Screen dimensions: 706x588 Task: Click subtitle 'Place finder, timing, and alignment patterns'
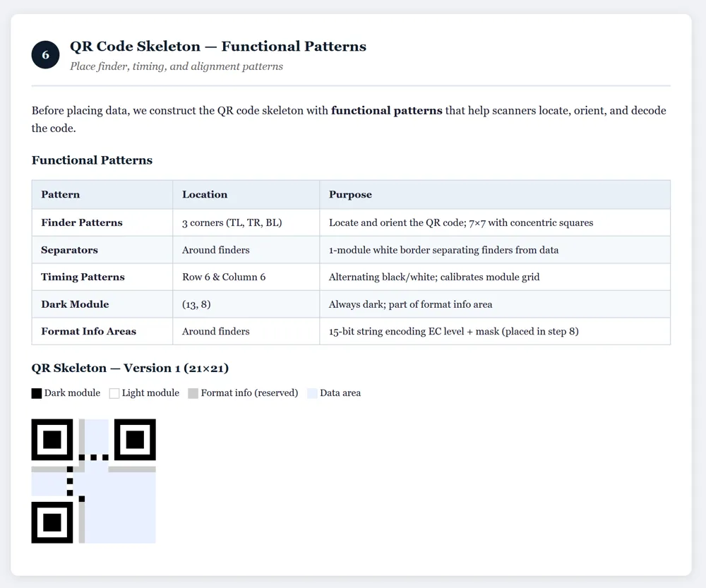tap(176, 66)
